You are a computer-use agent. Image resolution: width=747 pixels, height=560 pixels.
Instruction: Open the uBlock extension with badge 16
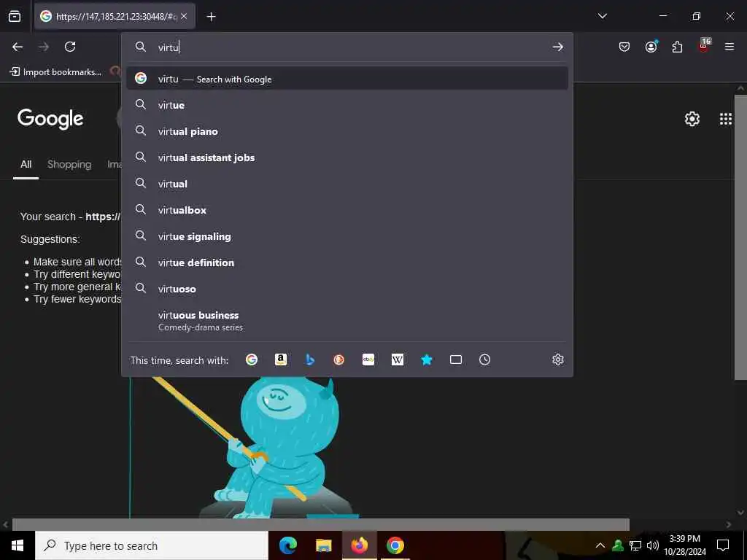point(704,46)
